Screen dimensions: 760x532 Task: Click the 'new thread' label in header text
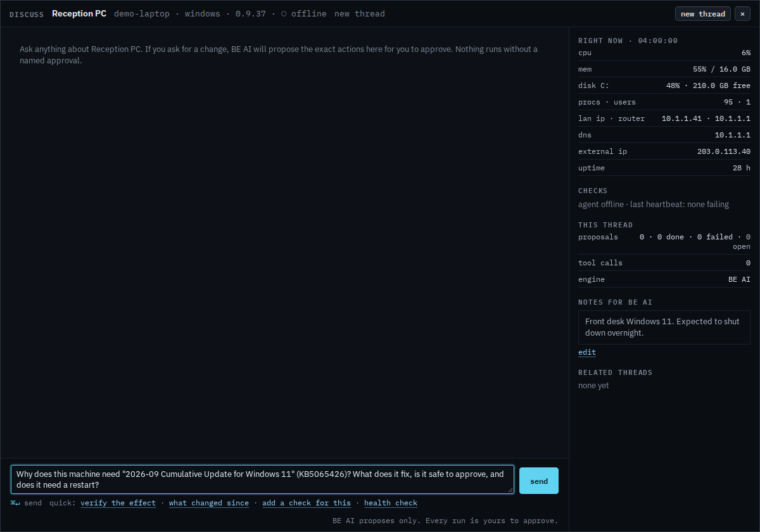(360, 14)
